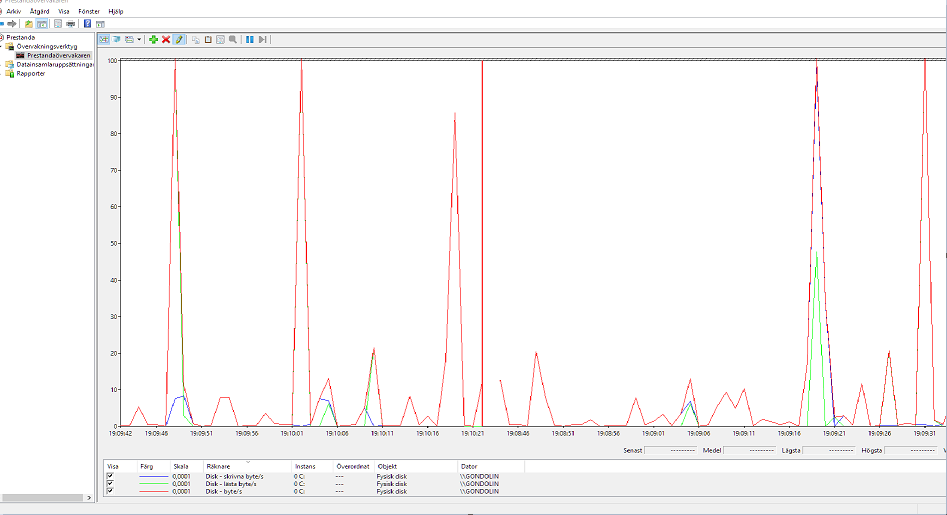Click the green color line of lästa byte/s
This screenshot has height=515, width=947.
[x=153, y=484]
